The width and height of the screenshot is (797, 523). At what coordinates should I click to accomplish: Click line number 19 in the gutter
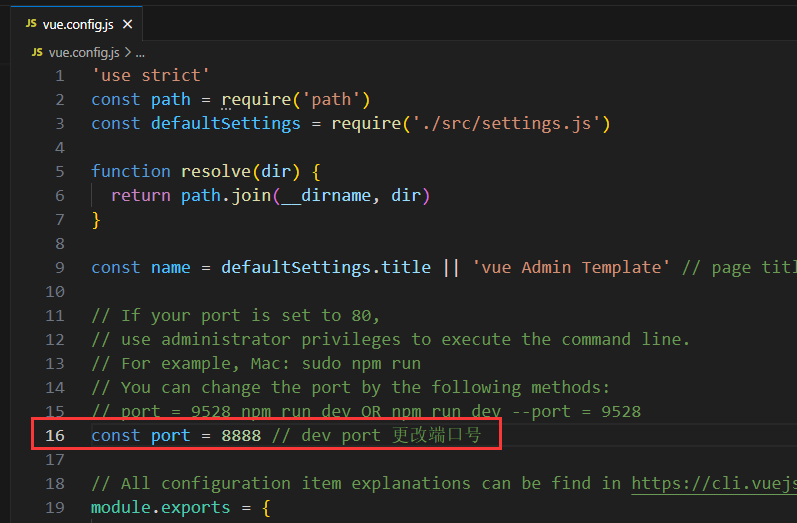point(55,507)
